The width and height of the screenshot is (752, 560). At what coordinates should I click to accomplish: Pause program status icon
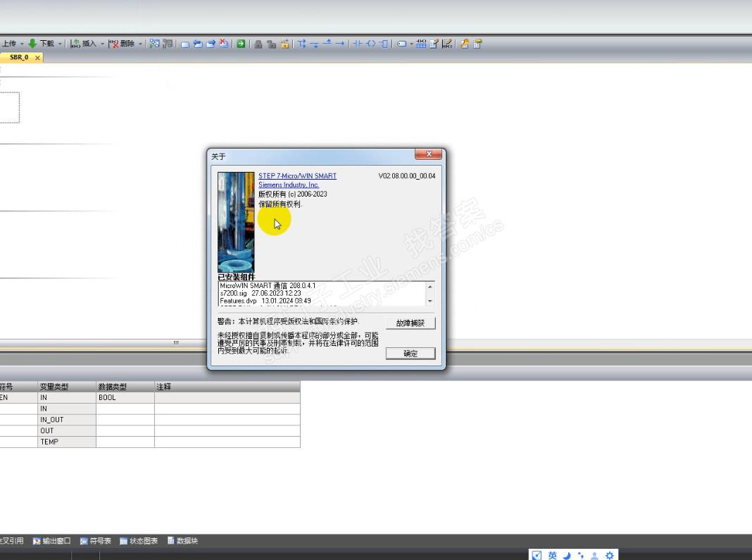pos(168,44)
